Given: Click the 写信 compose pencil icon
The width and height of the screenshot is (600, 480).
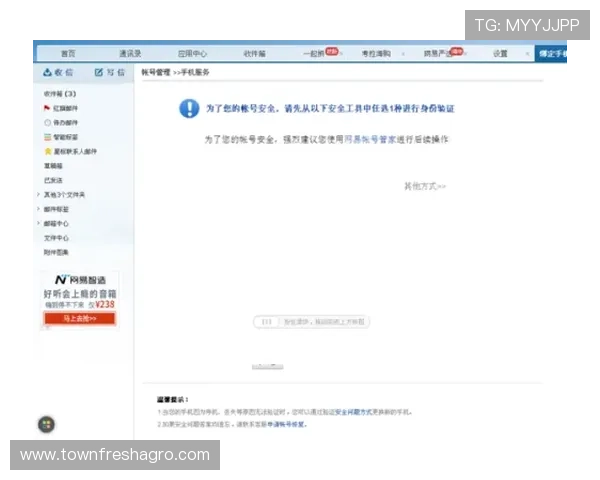Looking at the screenshot, I should (99, 72).
